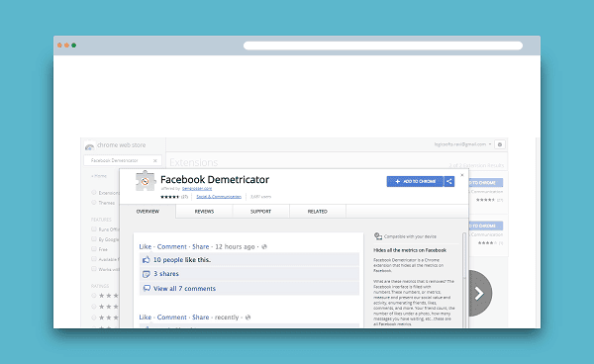The width and height of the screenshot is (594, 364).
Task: Click the Add to Chrome button in the dialog
Action: click(x=415, y=182)
